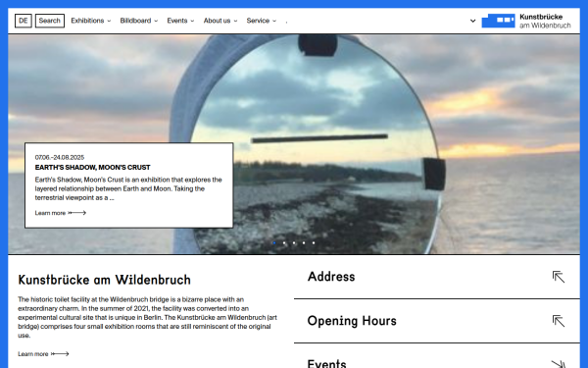Select the second carousel slide dot
This screenshot has height=368, width=588.
pos(284,242)
